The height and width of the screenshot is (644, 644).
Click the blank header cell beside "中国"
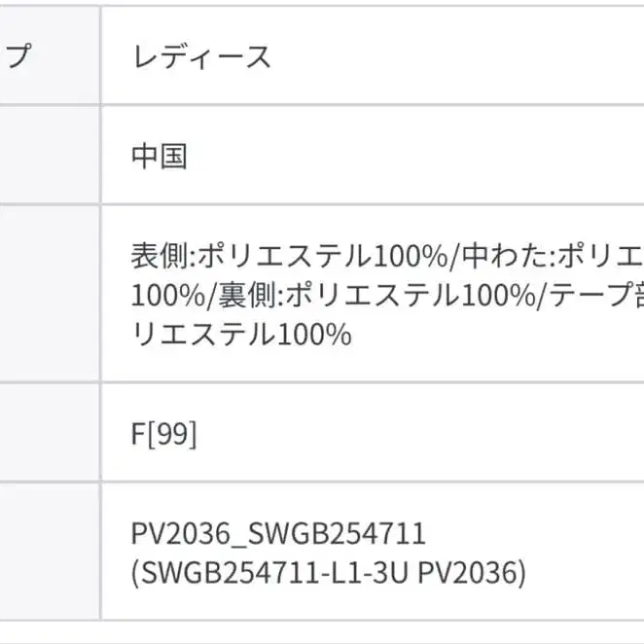tap(49, 157)
